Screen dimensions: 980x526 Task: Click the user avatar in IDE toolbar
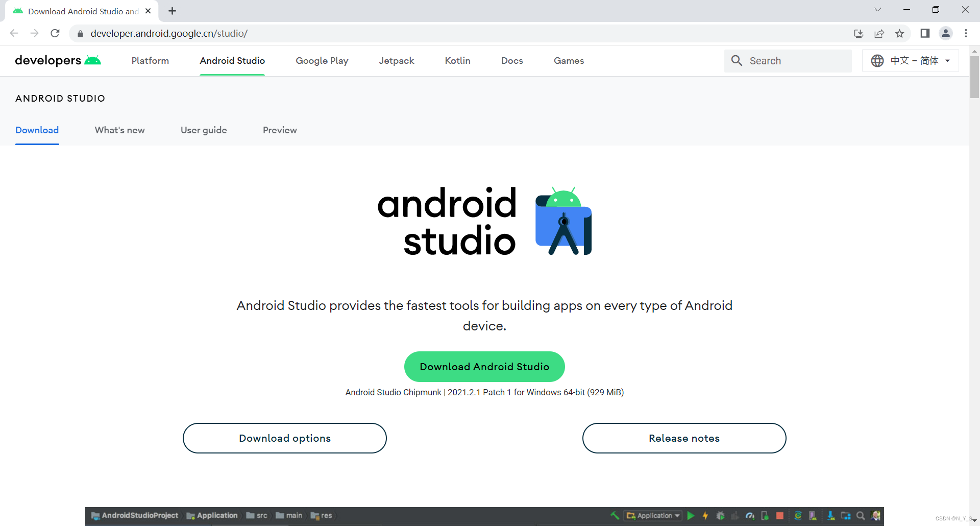coord(876,515)
